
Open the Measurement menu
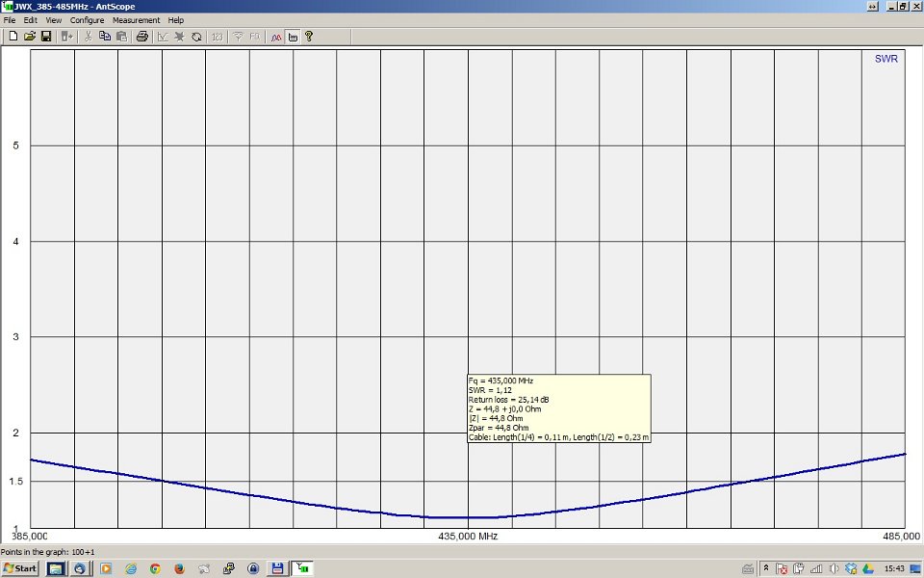(x=136, y=20)
